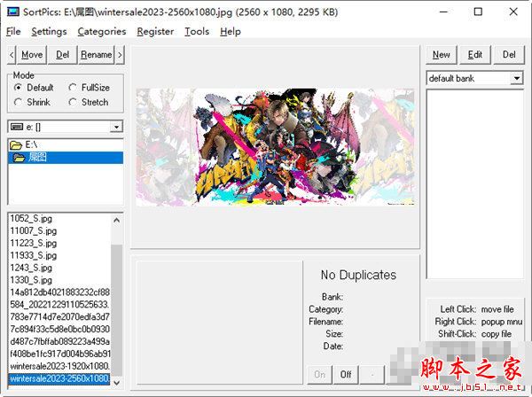
Task: Click the On duplicates button
Action: point(319,375)
